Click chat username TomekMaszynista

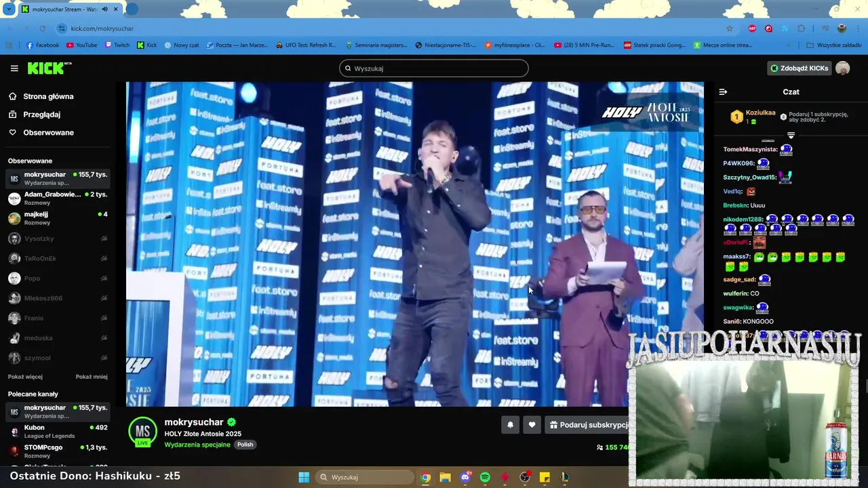click(x=750, y=149)
